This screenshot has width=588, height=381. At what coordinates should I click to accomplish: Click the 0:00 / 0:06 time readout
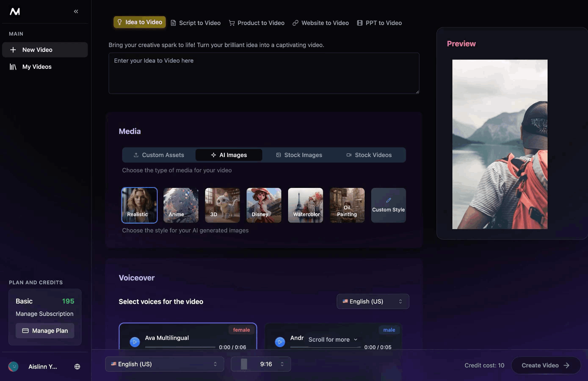233,347
